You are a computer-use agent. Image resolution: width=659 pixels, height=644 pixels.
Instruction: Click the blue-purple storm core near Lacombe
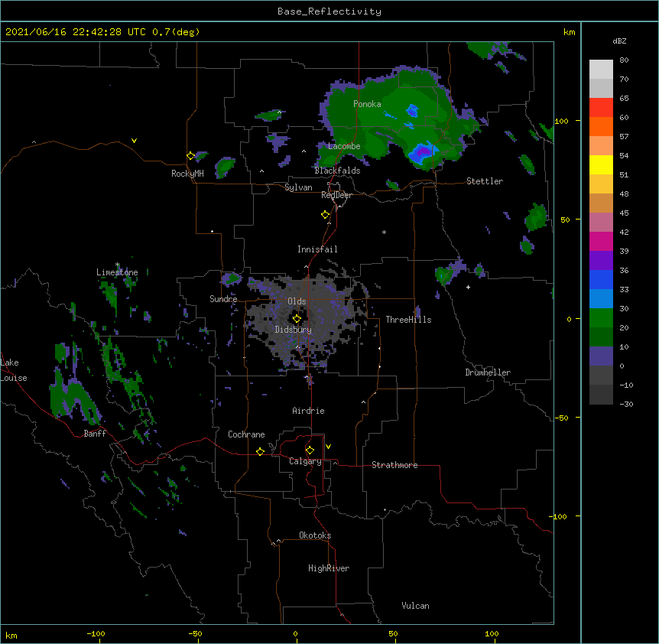(422, 152)
